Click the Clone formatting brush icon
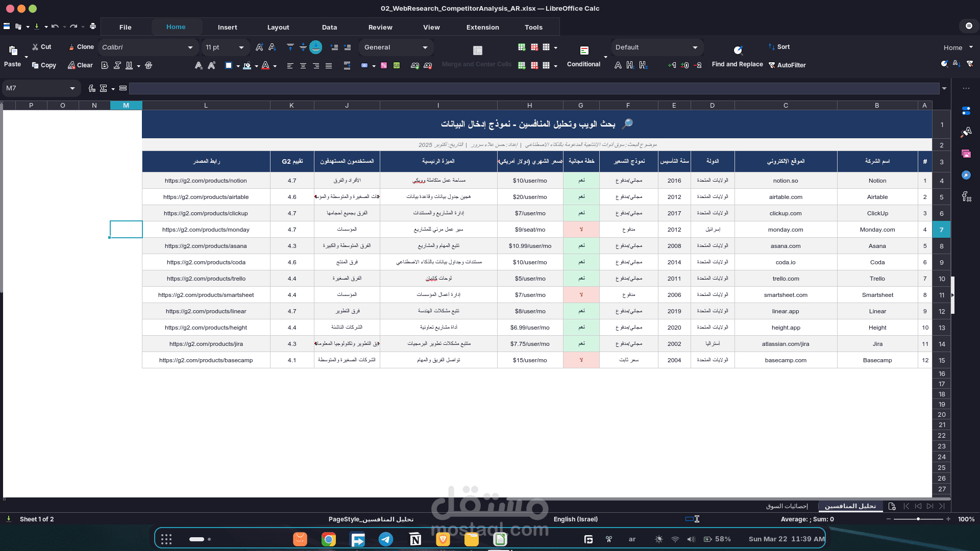Viewport: 980px width, 551px height. pos(72,47)
